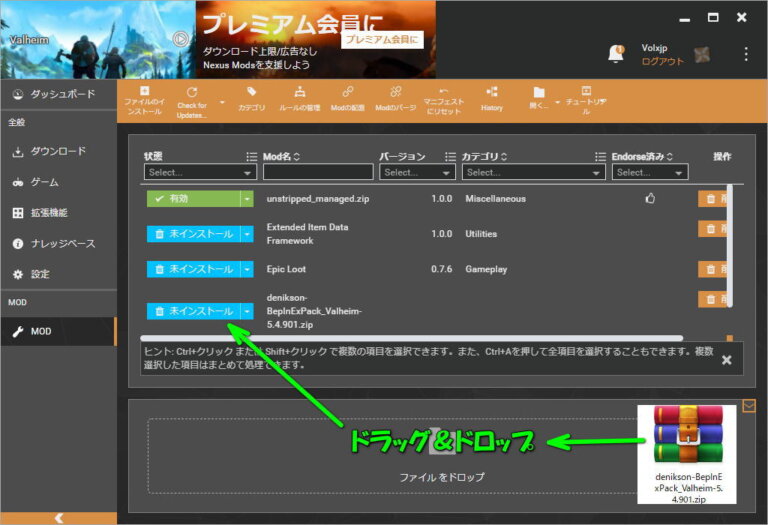Open ゲーム in the sidebar
Screen dimensions: 768x525
tap(58, 182)
